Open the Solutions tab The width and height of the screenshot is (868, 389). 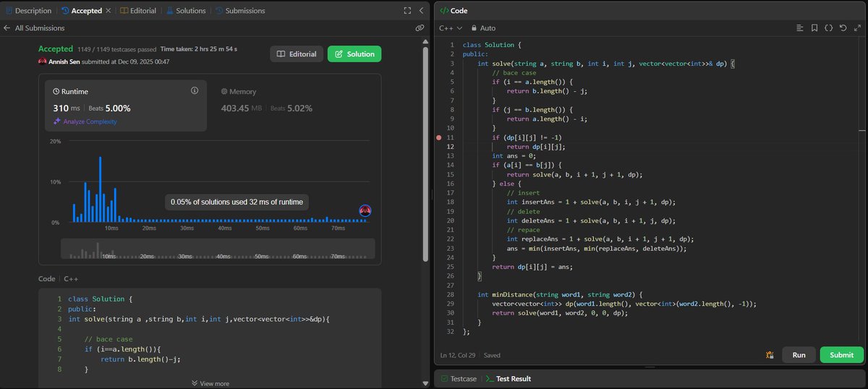coord(186,11)
